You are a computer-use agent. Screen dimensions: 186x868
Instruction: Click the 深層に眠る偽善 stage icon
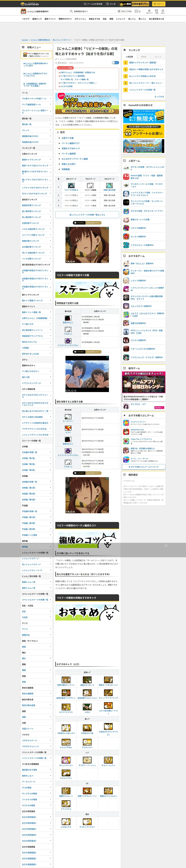109,185
